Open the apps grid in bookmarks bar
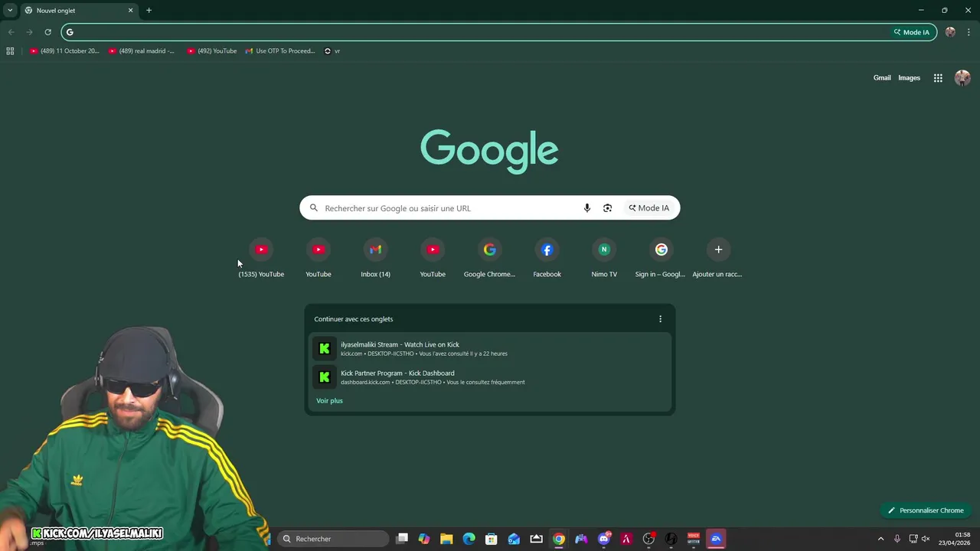Image resolution: width=980 pixels, height=551 pixels. (10, 51)
